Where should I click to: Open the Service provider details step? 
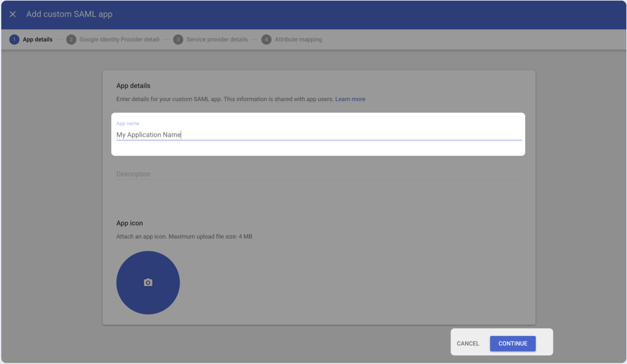pos(217,39)
